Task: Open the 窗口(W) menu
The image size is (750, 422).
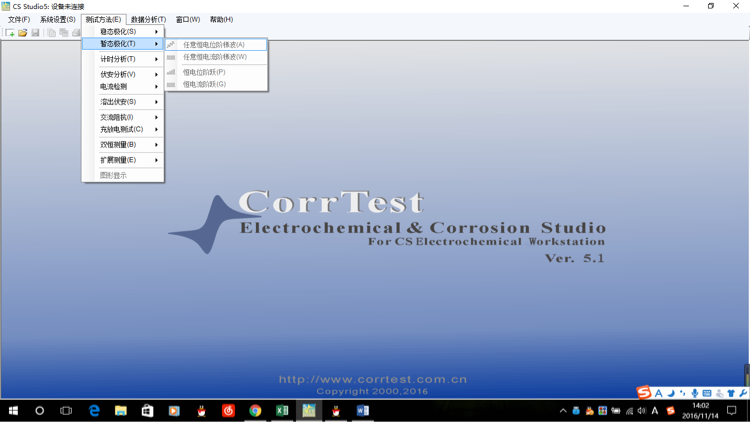Action: click(x=188, y=20)
